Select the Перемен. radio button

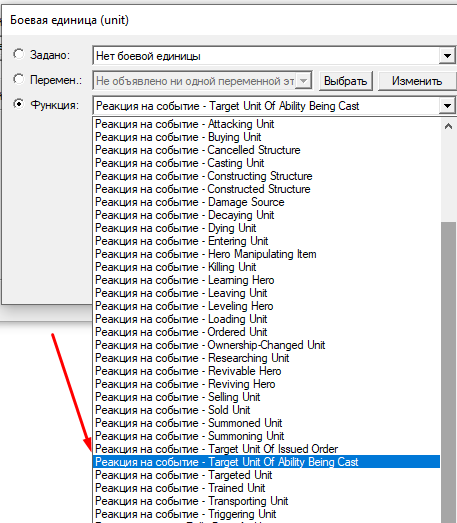tap(19, 79)
